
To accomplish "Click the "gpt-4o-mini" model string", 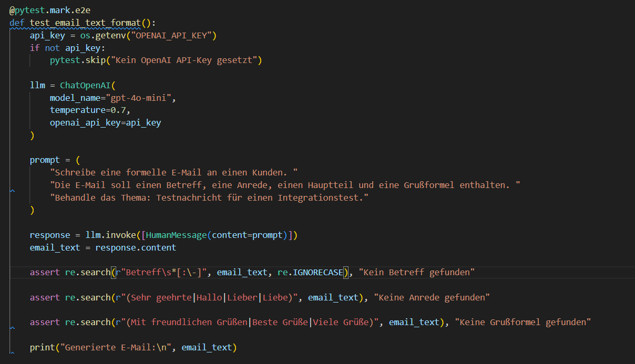I will (143, 98).
